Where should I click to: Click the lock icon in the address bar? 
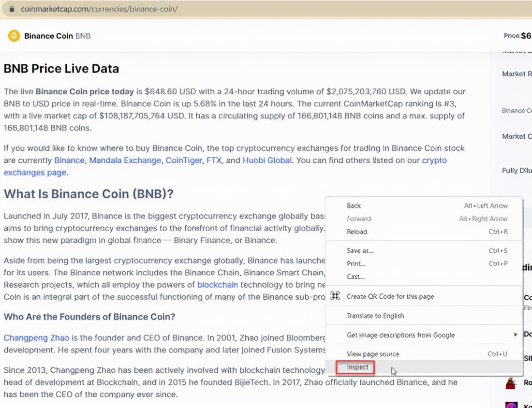pyautogui.click(x=12, y=9)
